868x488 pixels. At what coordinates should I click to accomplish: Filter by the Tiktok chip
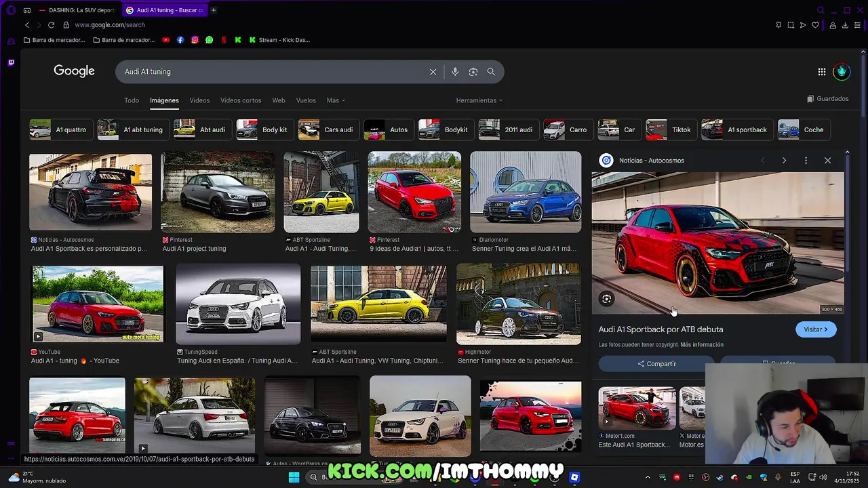coord(670,129)
